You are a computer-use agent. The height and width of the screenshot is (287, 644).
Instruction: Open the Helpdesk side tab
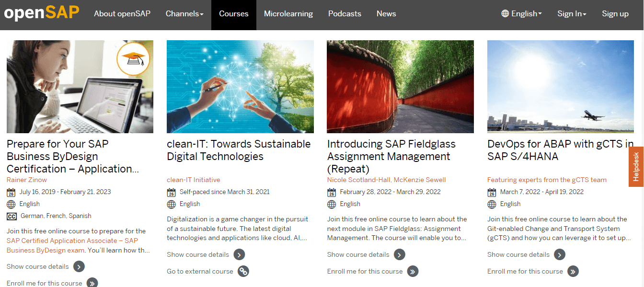(x=636, y=167)
